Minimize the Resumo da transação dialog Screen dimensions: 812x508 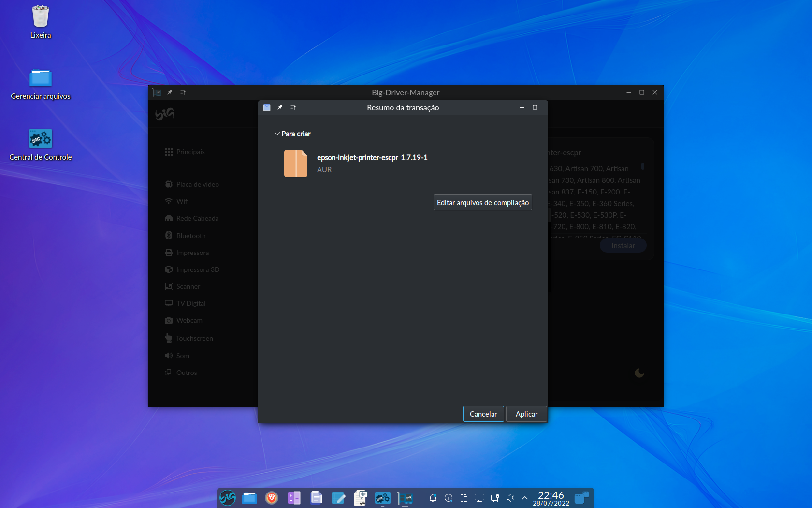pyautogui.click(x=522, y=107)
